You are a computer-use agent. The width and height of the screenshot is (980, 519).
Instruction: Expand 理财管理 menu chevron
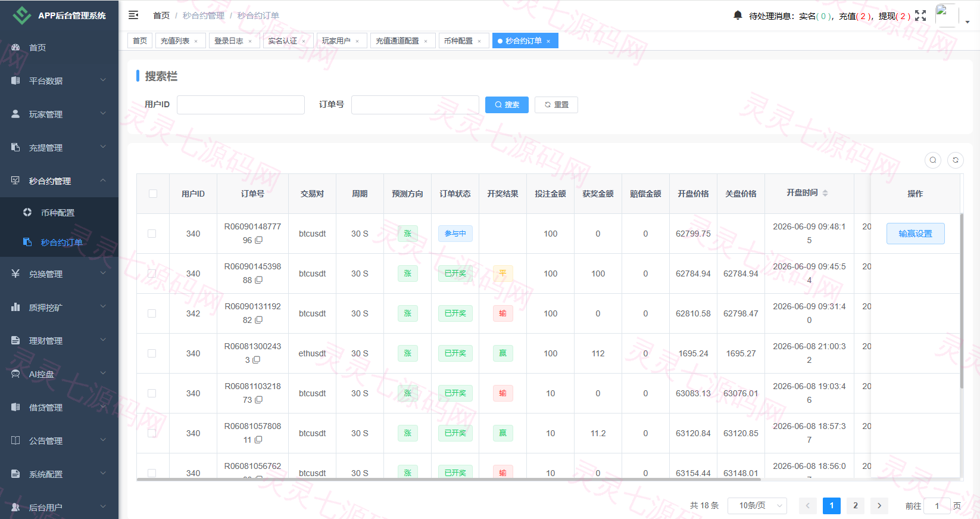click(x=103, y=340)
